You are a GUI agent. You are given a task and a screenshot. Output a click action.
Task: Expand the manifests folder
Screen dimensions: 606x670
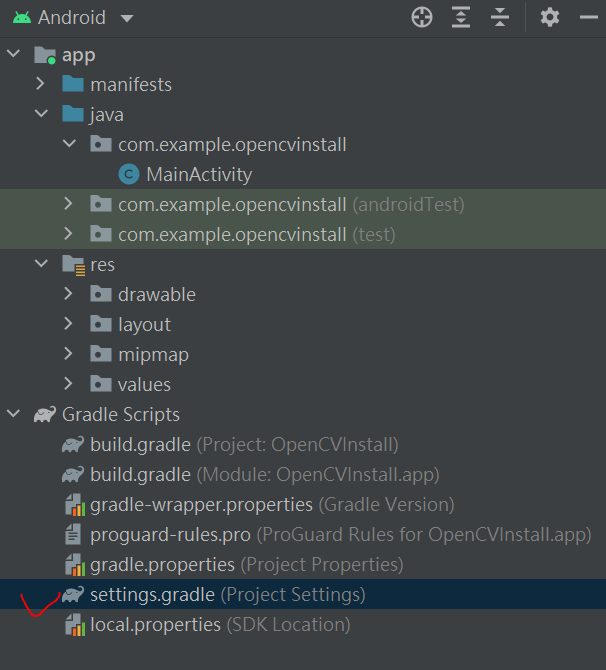[41, 84]
